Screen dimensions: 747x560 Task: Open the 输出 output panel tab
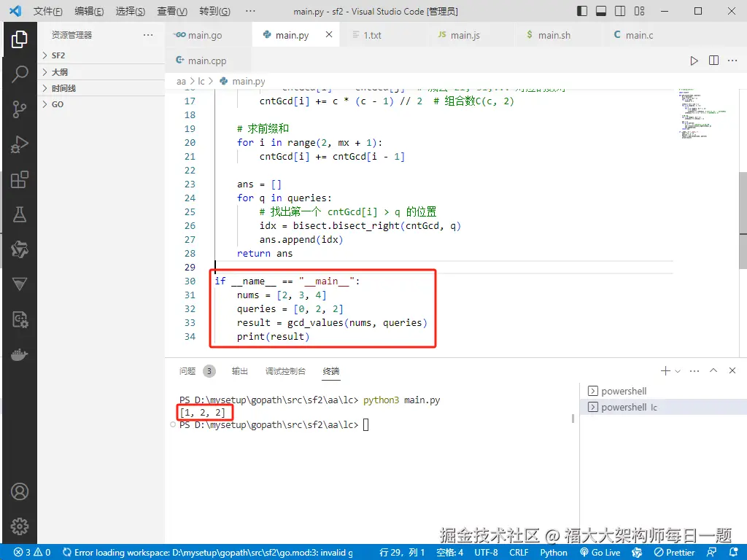pyautogui.click(x=239, y=371)
